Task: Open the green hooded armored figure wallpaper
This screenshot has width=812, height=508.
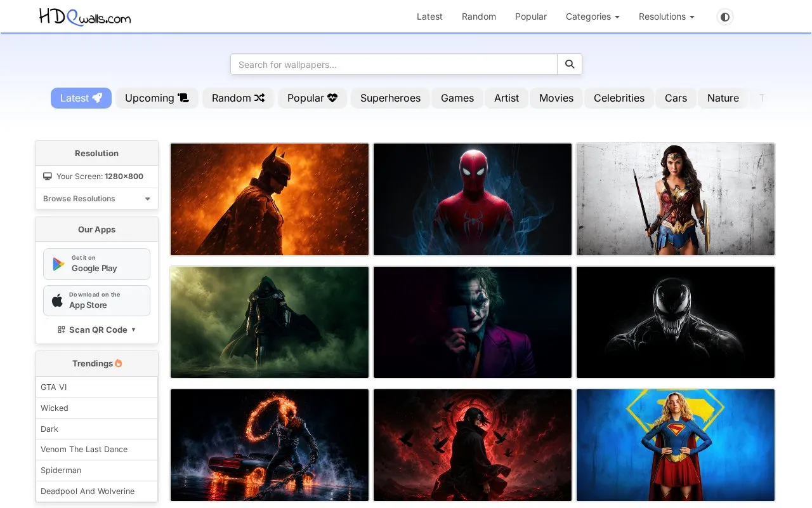Action: [270, 322]
